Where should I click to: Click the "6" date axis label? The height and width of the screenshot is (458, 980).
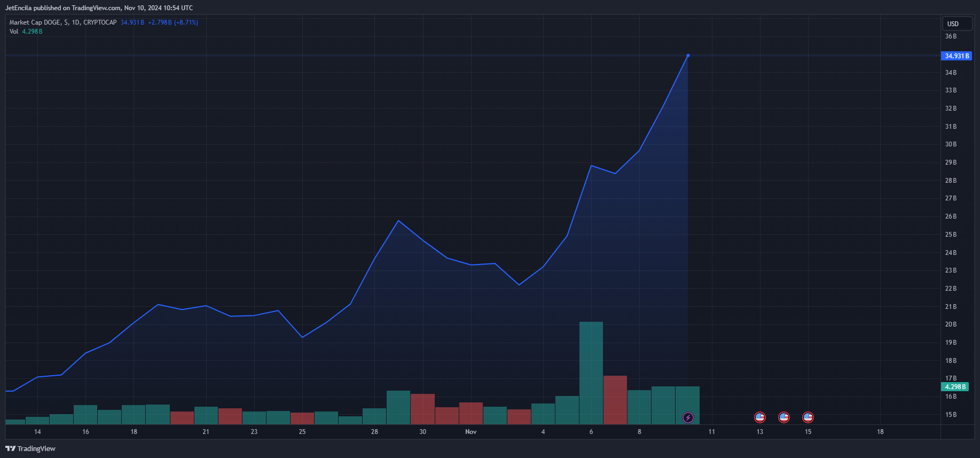(x=591, y=432)
